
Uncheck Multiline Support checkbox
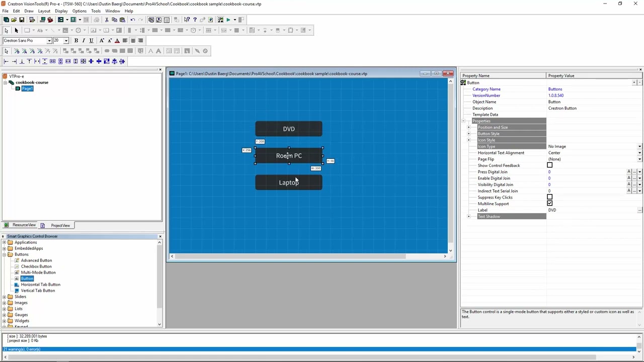pos(549,204)
